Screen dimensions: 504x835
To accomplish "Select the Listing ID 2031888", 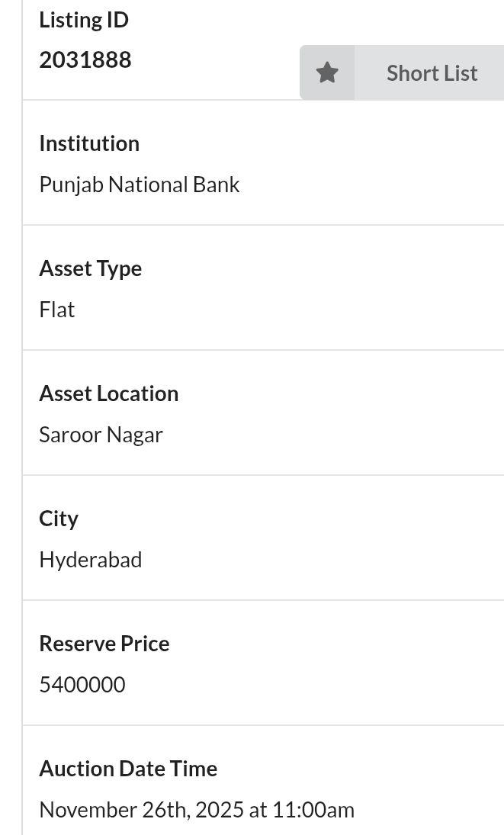I will 85,59.
